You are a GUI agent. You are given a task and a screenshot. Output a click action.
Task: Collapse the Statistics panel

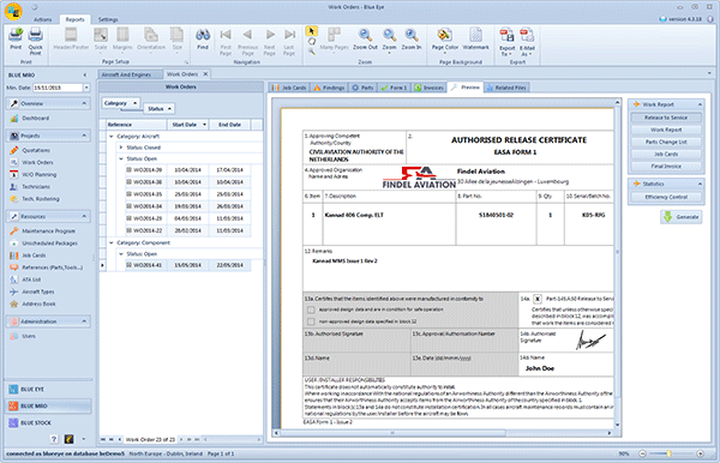(699, 184)
